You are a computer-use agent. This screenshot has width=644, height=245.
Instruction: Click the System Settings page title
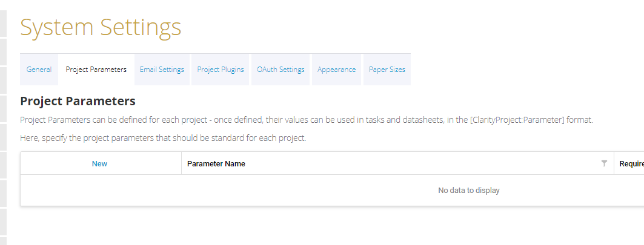(101, 27)
